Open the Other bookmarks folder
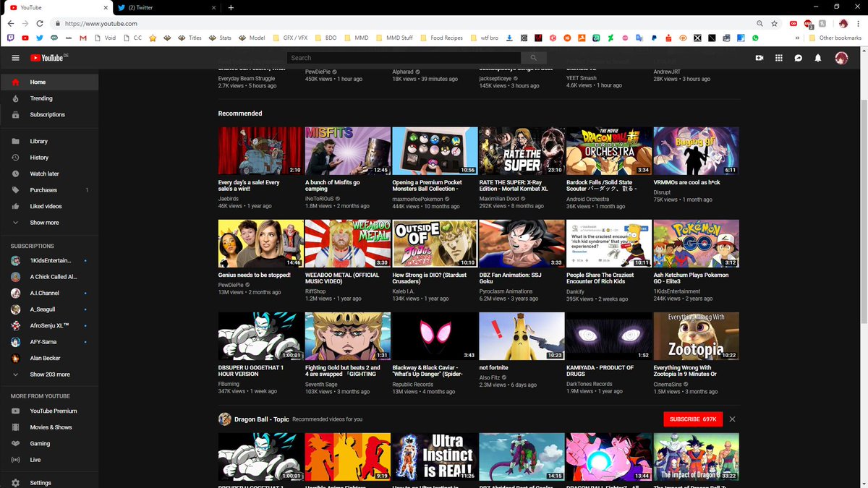Image resolution: width=868 pixels, height=488 pixels. click(835, 38)
